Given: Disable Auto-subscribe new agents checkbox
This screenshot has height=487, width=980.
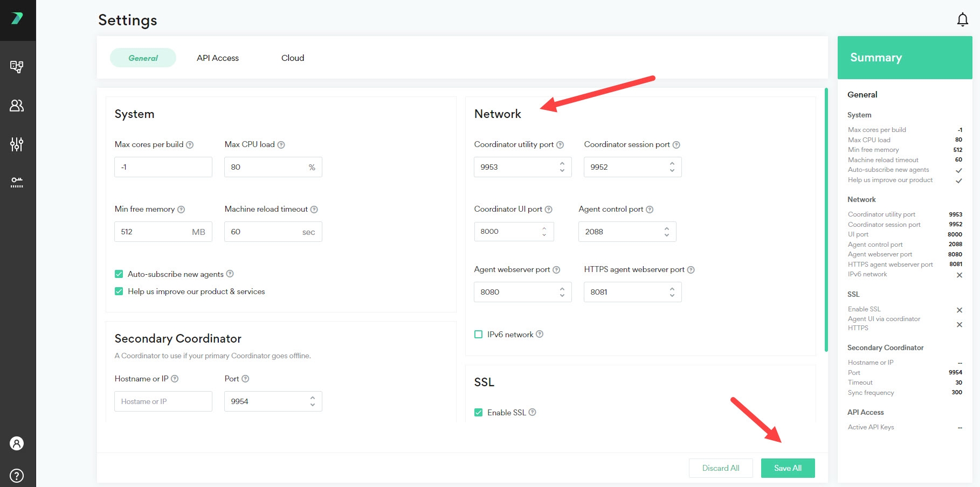Looking at the screenshot, I should [x=119, y=274].
